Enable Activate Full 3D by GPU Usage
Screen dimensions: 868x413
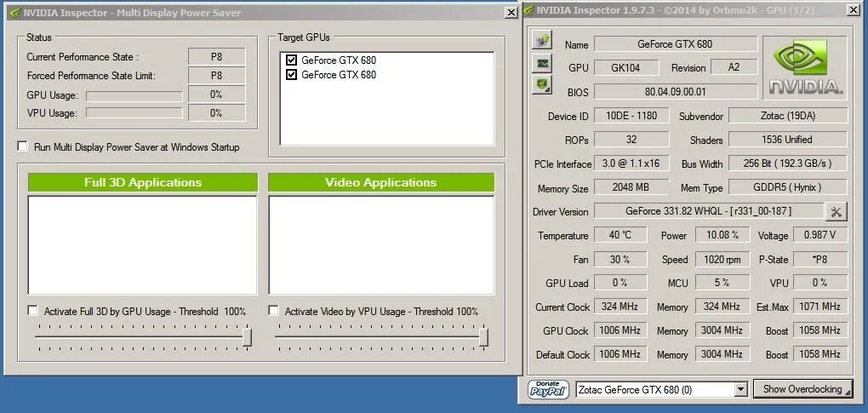(x=32, y=311)
